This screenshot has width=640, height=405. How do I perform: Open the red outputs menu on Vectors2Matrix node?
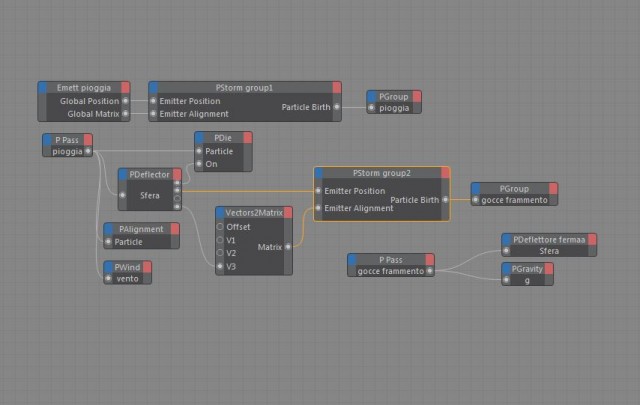tap(288, 213)
